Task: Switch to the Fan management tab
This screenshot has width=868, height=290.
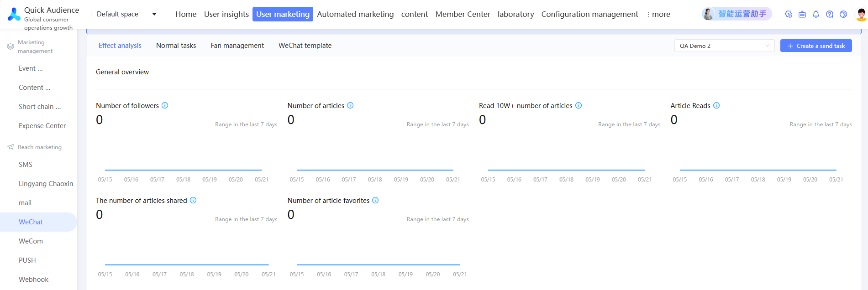Action: pyautogui.click(x=237, y=46)
